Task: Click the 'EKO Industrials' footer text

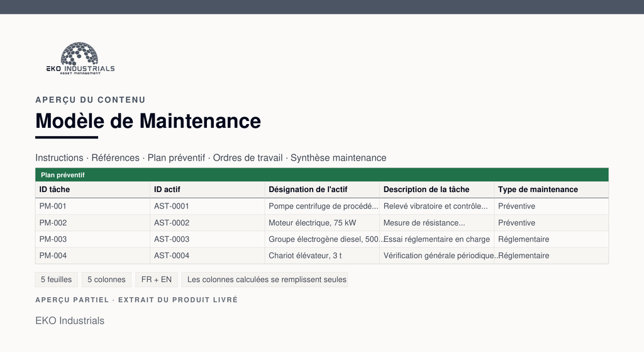Action: click(x=70, y=321)
